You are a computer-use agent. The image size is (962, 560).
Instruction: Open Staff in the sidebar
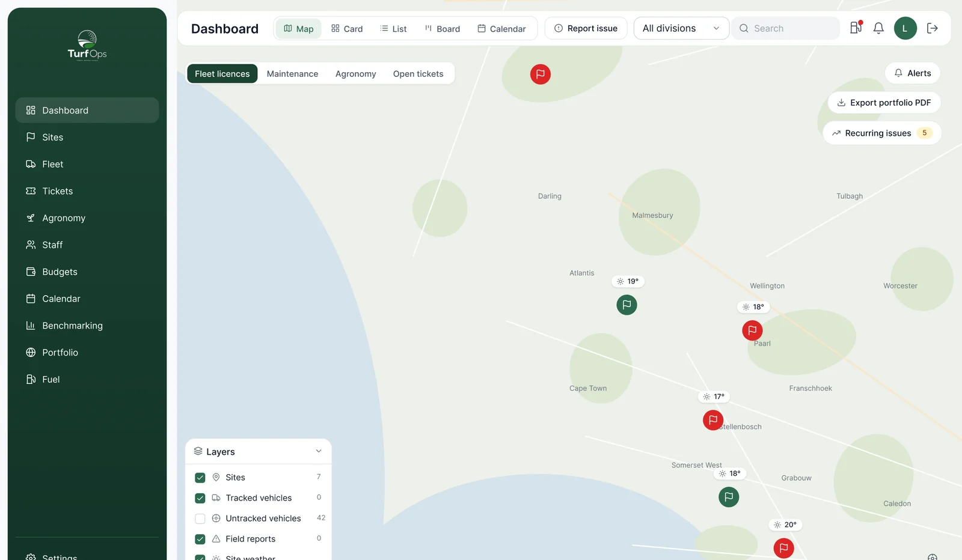(87, 245)
